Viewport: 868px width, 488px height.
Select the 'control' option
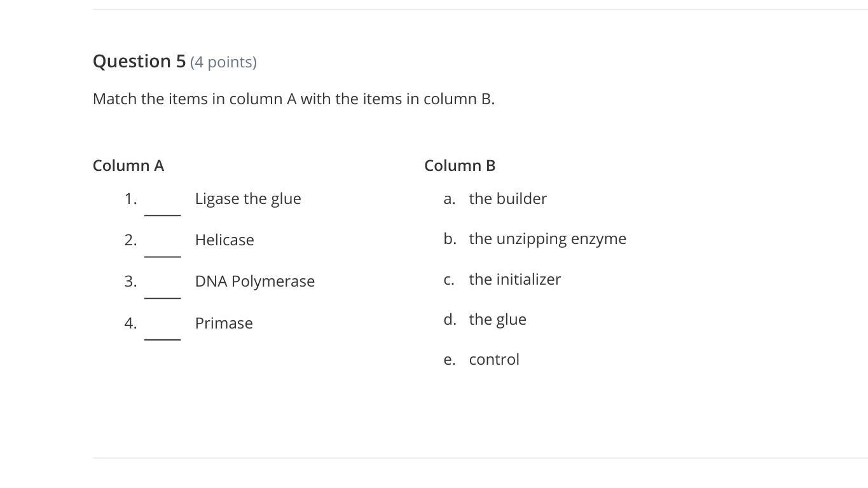click(494, 360)
